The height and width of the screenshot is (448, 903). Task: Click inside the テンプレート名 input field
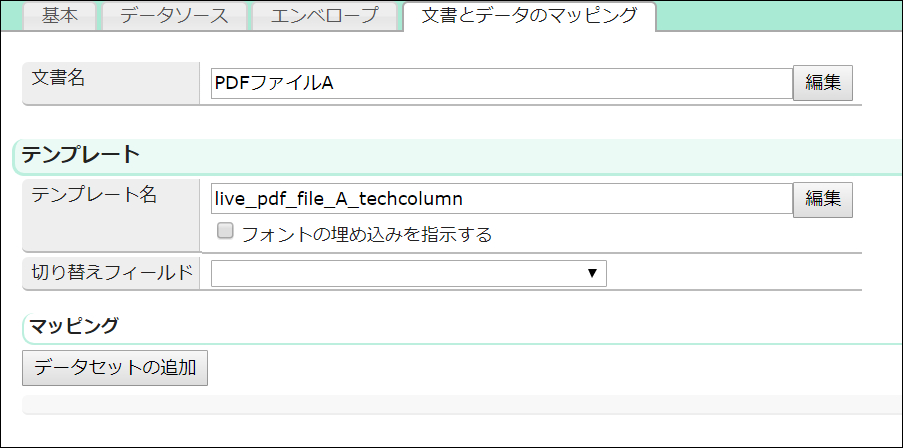(501, 199)
